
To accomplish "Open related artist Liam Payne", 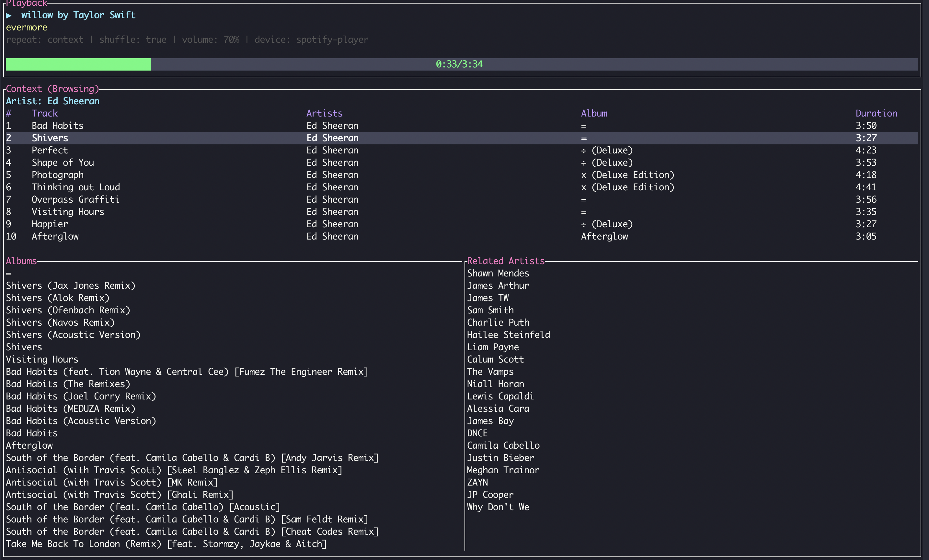I will point(493,347).
